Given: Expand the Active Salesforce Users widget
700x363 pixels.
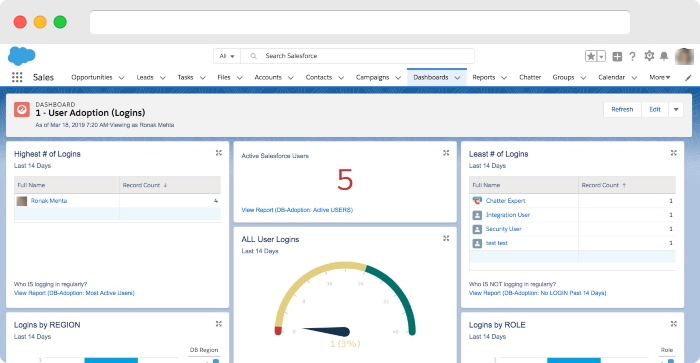Looking at the screenshot, I should click(446, 153).
